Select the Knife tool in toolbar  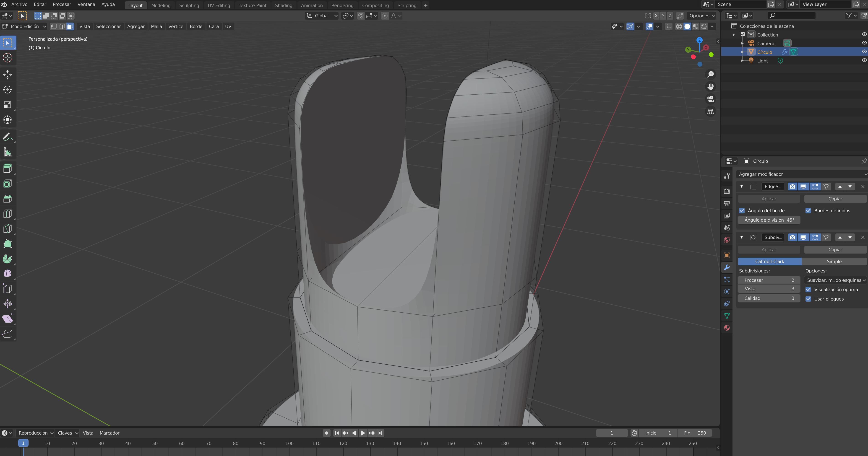click(7, 229)
